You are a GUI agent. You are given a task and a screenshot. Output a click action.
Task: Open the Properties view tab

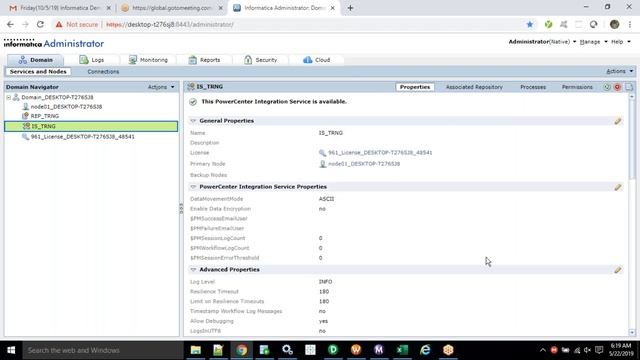415,87
